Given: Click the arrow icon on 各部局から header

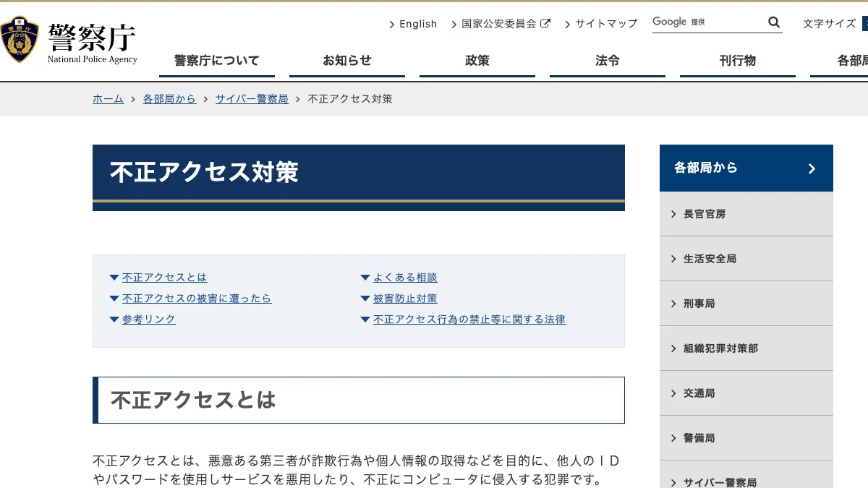Looking at the screenshot, I should pyautogui.click(x=812, y=168).
